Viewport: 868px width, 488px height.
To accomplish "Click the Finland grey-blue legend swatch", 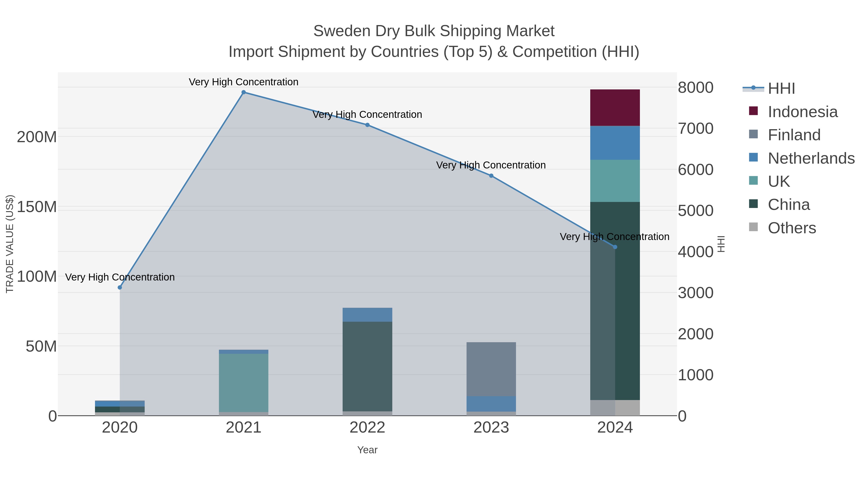I will tap(753, 134).
